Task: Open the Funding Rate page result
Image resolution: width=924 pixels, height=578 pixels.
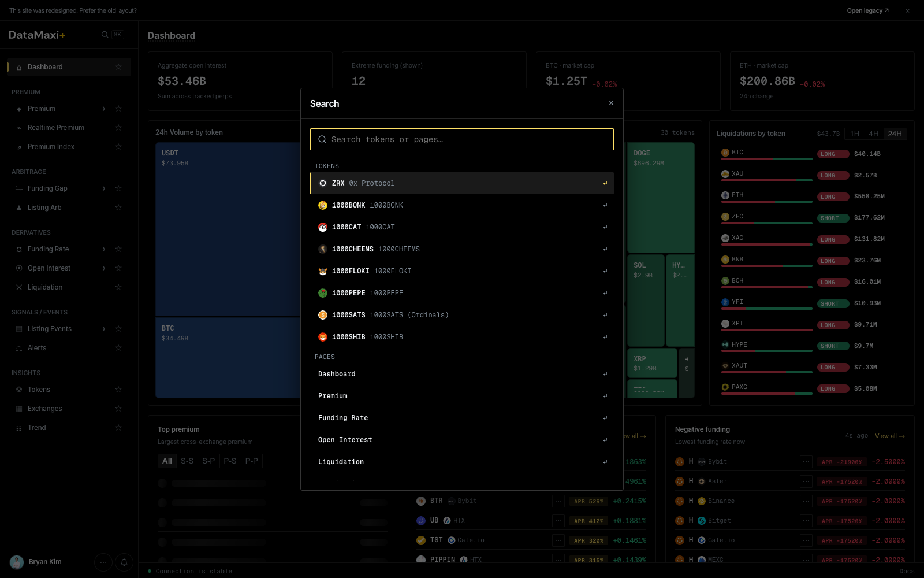Action: (462, 418)
